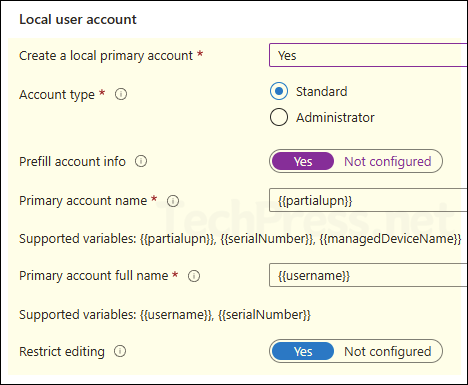Select the Administrator account type
This screenshot has height=385, width=468.
(x=279, y=117)
